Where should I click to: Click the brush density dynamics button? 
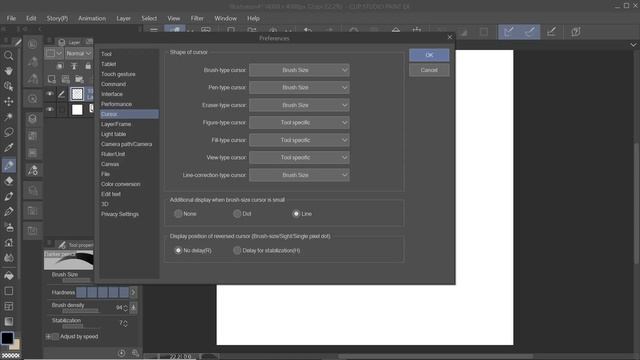coord(133,307)
